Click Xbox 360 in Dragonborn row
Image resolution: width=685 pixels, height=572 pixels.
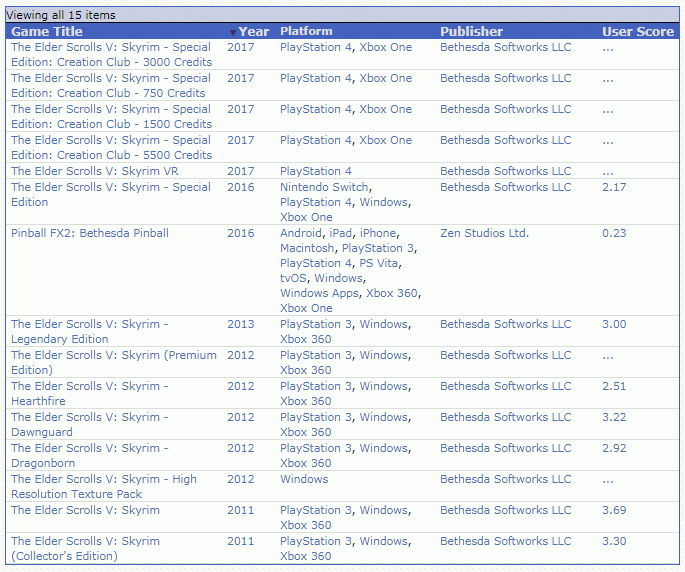306,463
